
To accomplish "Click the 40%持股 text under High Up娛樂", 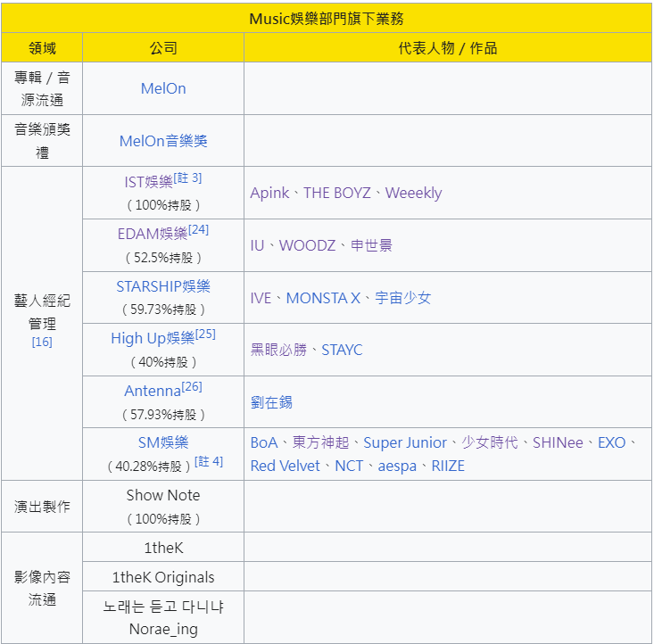I will click(163, 362).
